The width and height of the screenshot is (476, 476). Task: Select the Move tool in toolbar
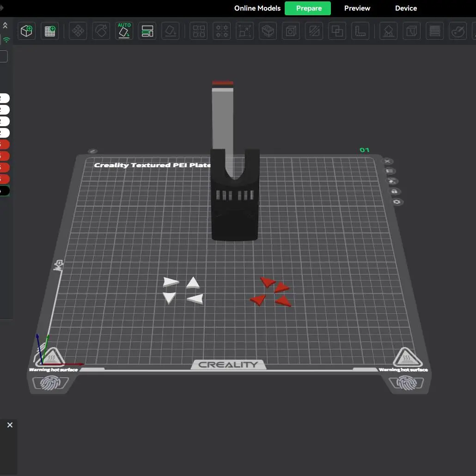click(x=78, y=31)
